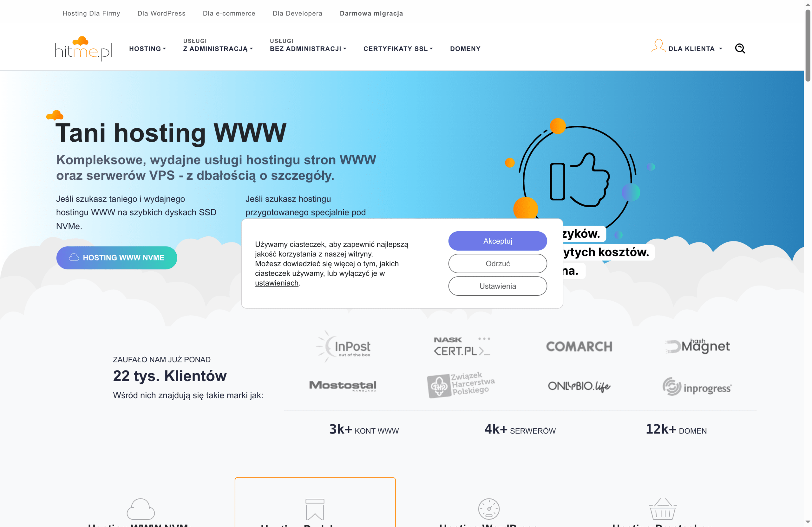Reject cookies via the Odrzuć button

pyautogui.click(x=497, y=263)
